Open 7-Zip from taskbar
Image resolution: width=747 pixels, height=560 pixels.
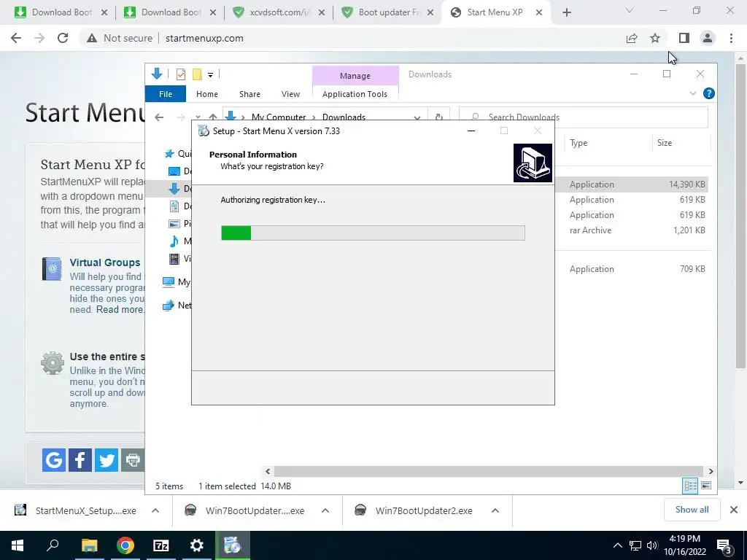pyautogui.click(x=160, y=545)
